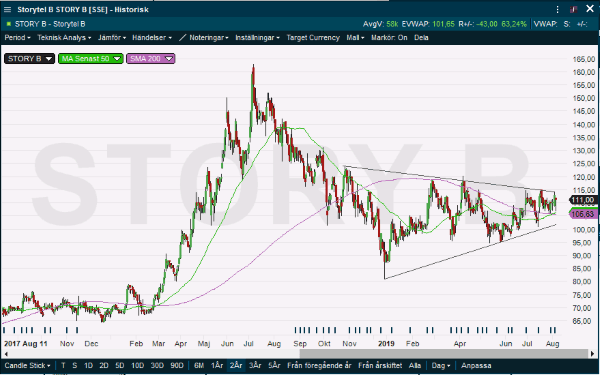This screenshot has width=600, height=375.
Task: Select the 1D time range
Action: [88, 366]
